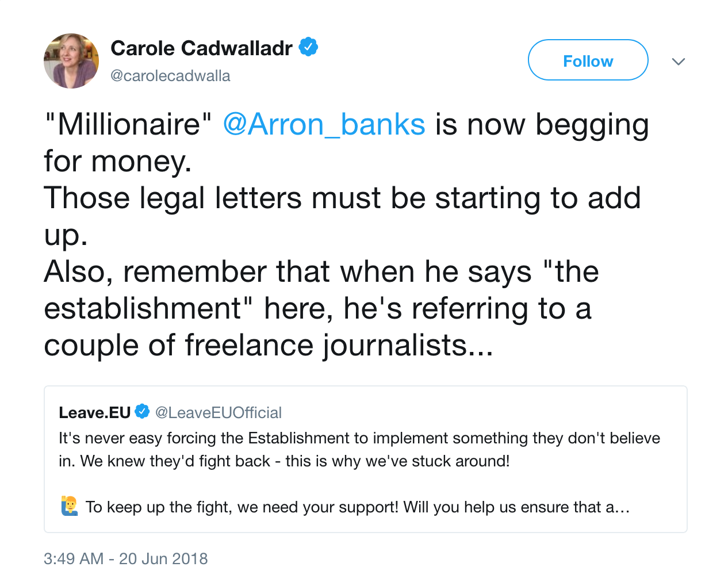Click the 'Those legal letters must be' line
Viewport: 728px width, 582px height.
point(342,198)
